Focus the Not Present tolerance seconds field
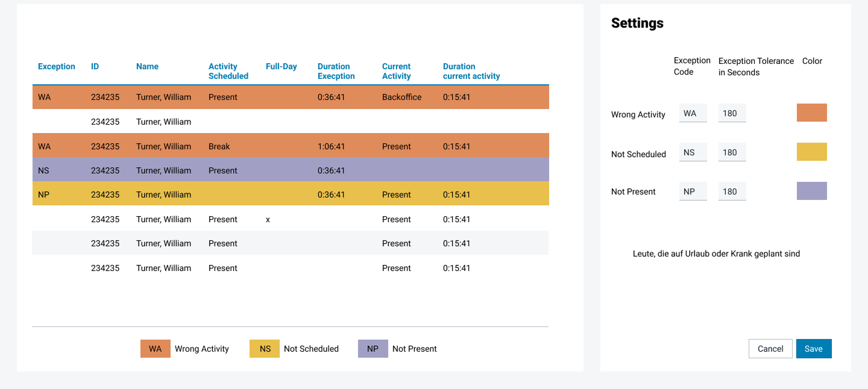The width and height of the screenshot is (868, 389). tap(732, 191)
